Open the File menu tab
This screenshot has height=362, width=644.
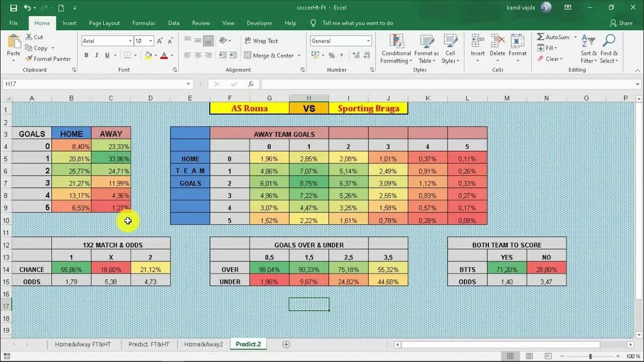[14, 23]
